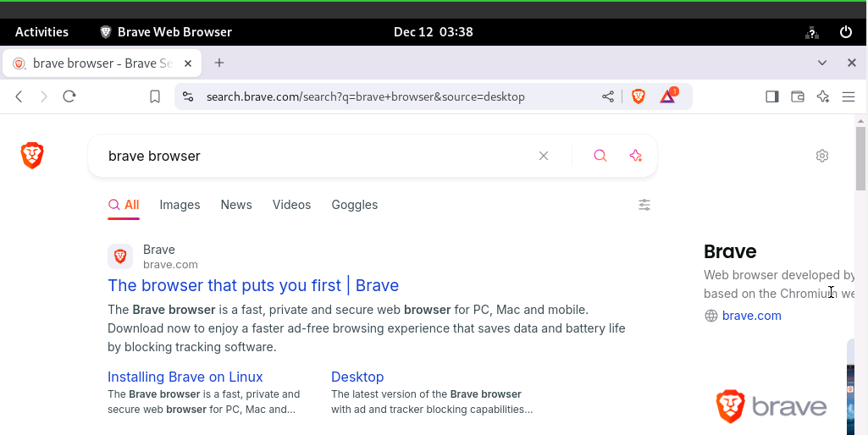868x435 pixels.
Task: Open Brave Rewards triangle icon
Action: [668, 96]
